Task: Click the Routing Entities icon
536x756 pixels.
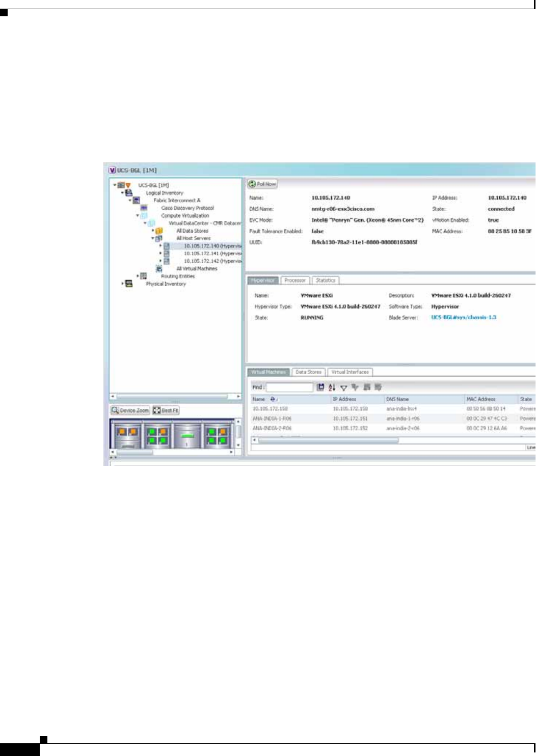Action: 144,276
